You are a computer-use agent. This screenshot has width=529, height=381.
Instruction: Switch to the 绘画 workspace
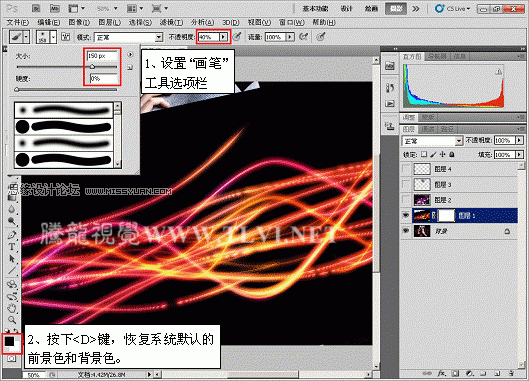(x=371, y=8)
